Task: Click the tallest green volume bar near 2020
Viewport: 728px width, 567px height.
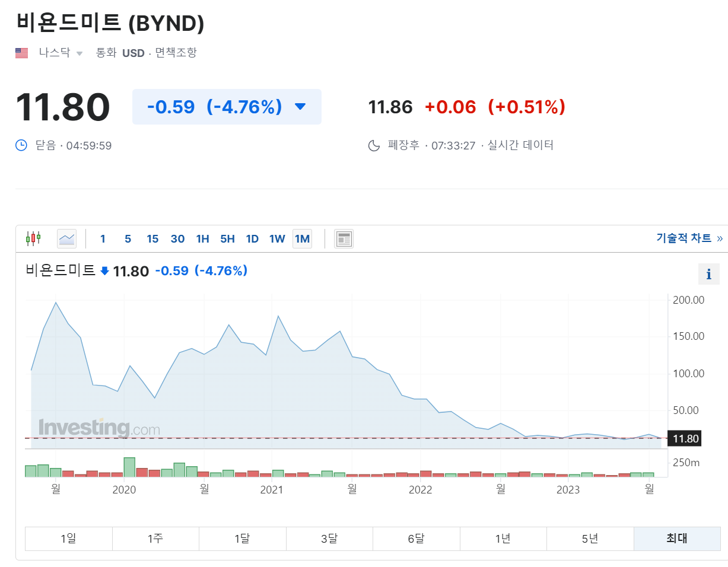Action: click(129, 467)
